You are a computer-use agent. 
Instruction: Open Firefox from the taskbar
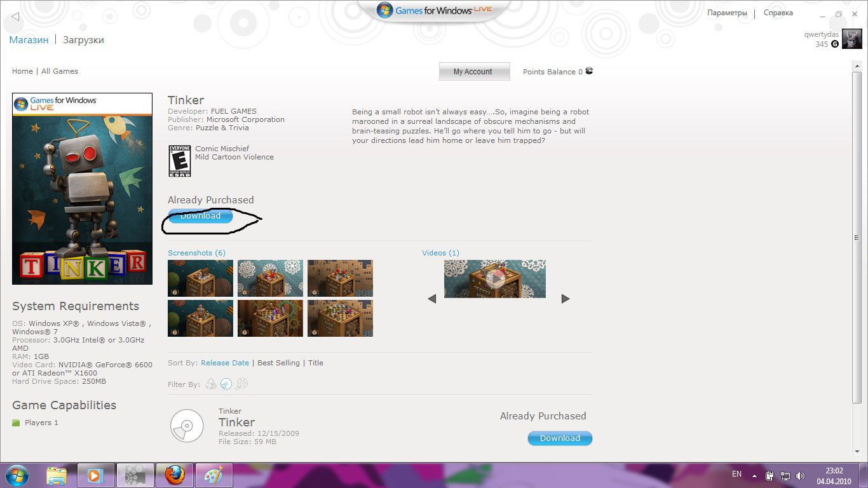174,475
